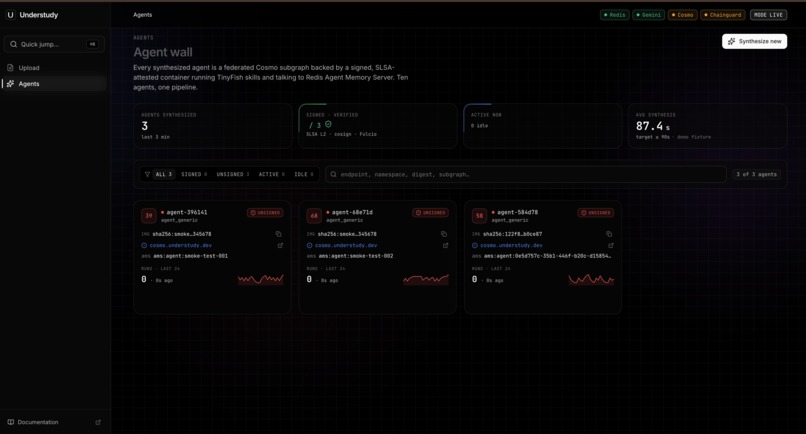Open agent-584d78 card title
Image resolution: width=806 pixels, height=434 pixels.
pyautogui.click(x=518, y=212)
